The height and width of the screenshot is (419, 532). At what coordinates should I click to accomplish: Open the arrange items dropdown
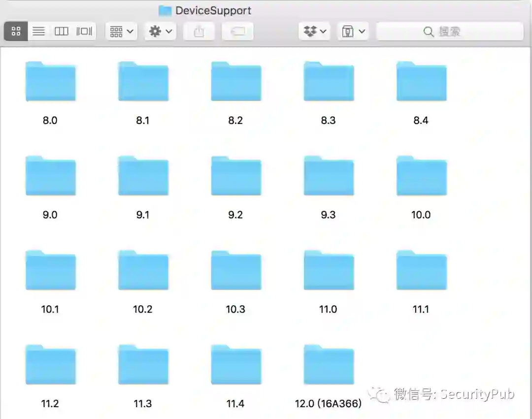click(121, 32)
